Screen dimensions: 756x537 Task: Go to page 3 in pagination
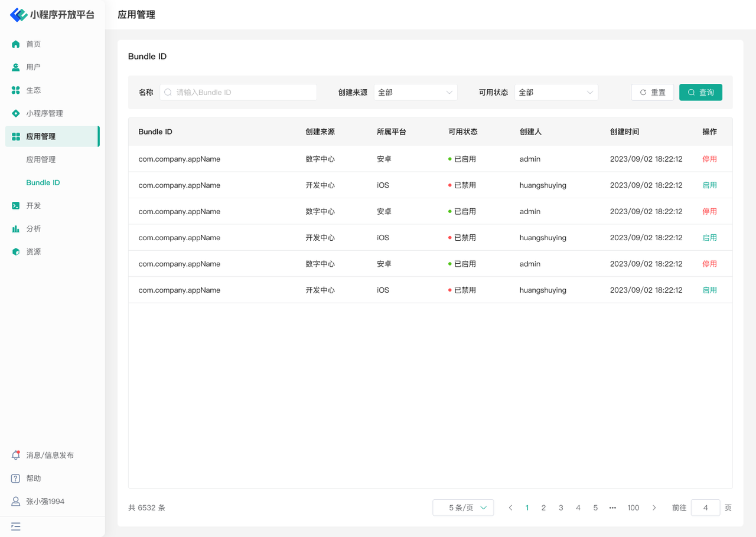[x=561, y=507]
